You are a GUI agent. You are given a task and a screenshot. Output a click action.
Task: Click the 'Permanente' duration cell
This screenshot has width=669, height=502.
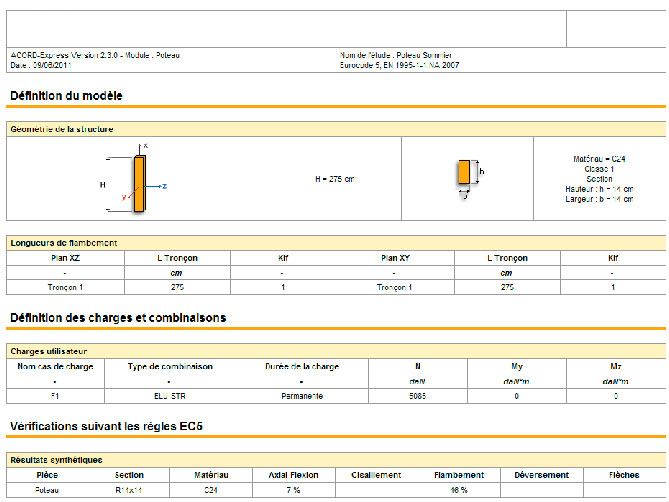pyautogui.click(x=302, y=396)
